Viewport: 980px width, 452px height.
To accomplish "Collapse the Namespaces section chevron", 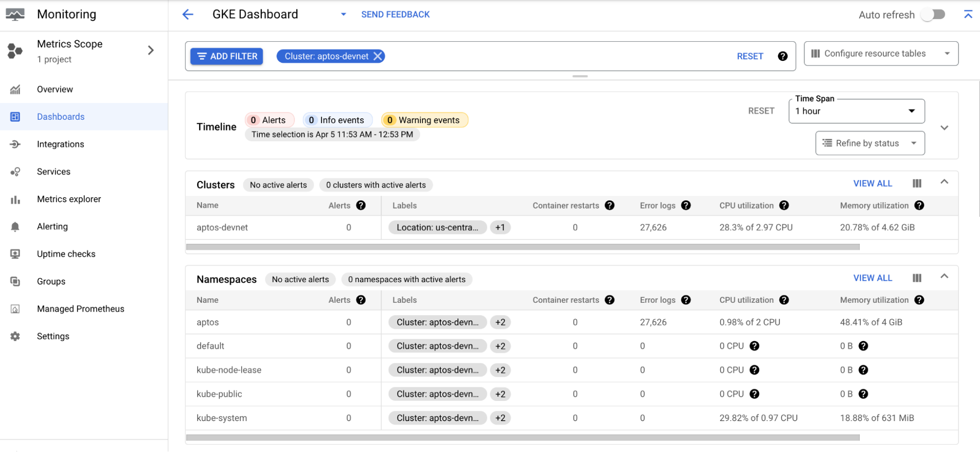I will [x=944, y=277].
